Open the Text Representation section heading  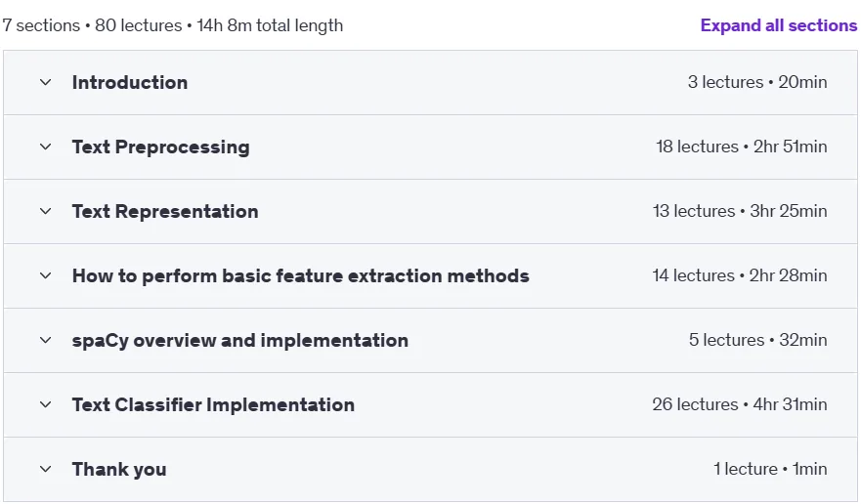(x=165, y=211)
